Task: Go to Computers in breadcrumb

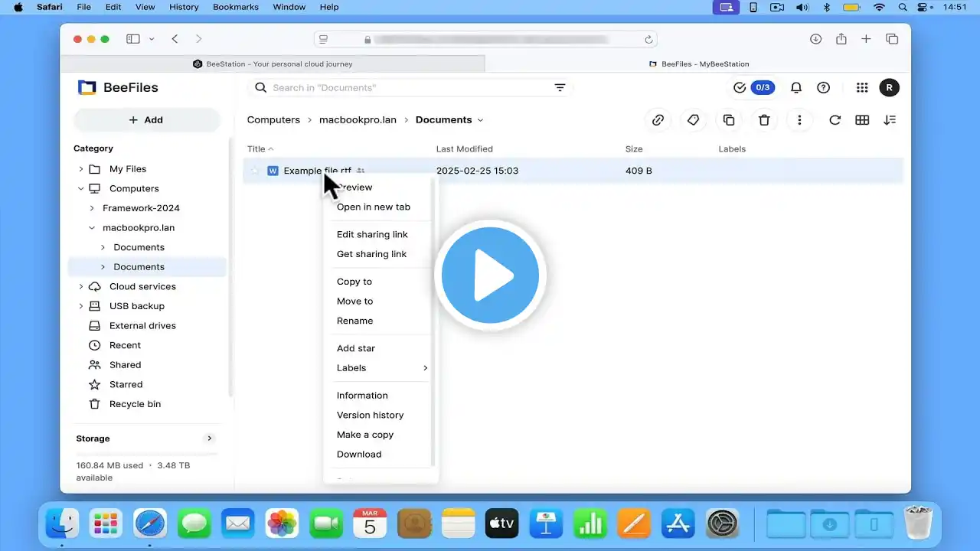Action: pos(273,120)
